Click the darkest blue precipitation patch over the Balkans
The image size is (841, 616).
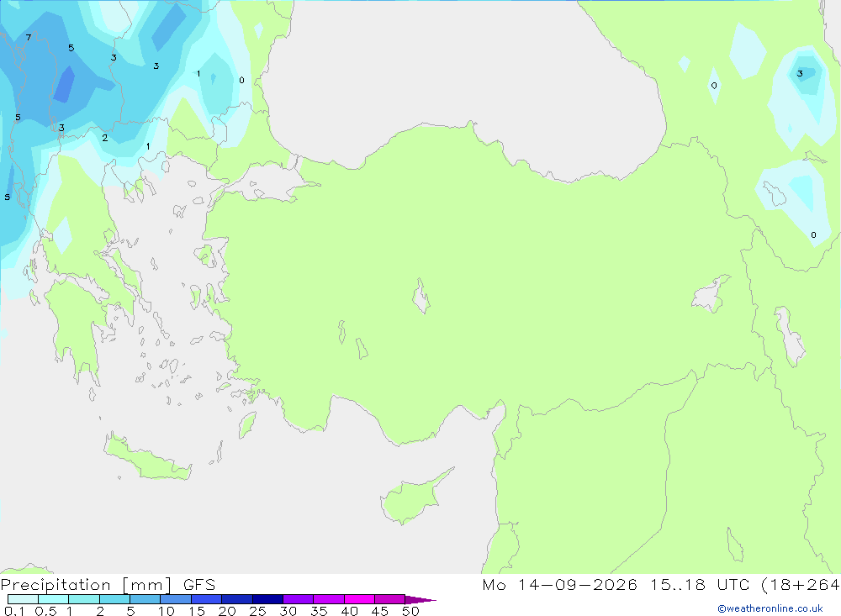click(65, 85)
